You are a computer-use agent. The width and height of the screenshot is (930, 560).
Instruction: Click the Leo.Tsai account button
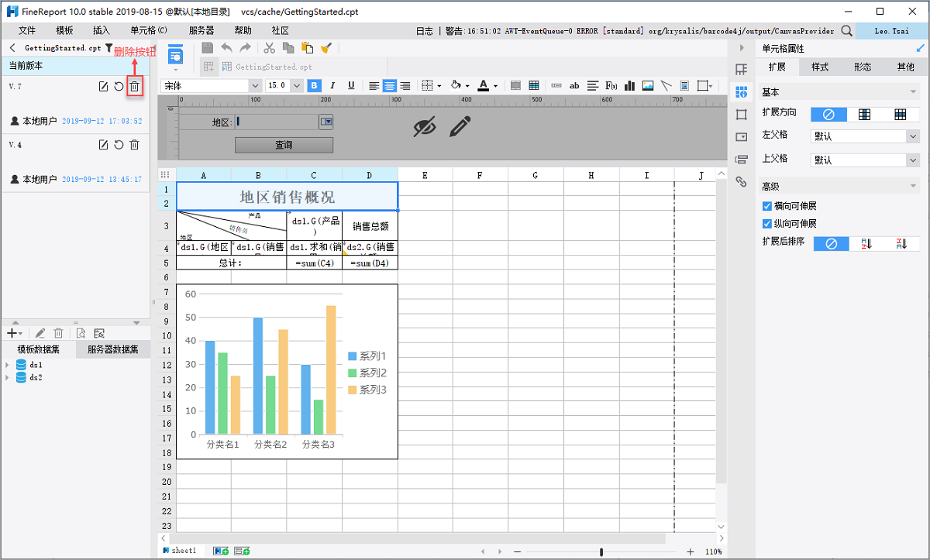(x=891, y=31)
